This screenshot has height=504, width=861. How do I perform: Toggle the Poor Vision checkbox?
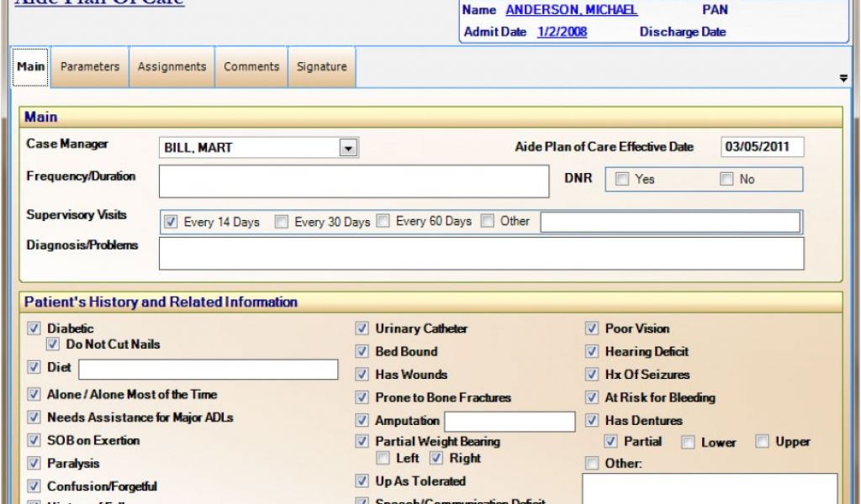[x=592, y=329]
